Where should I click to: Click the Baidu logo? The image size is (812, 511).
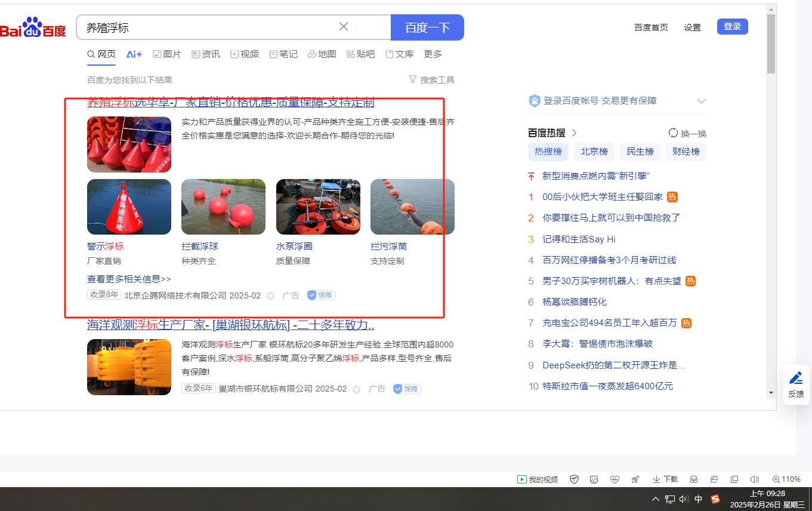[x=33, y=28]
